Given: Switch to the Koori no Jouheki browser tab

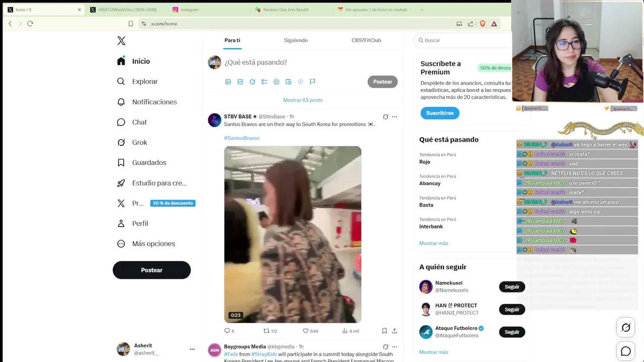Looking at the screenshot, I should [x=373, y=10].
